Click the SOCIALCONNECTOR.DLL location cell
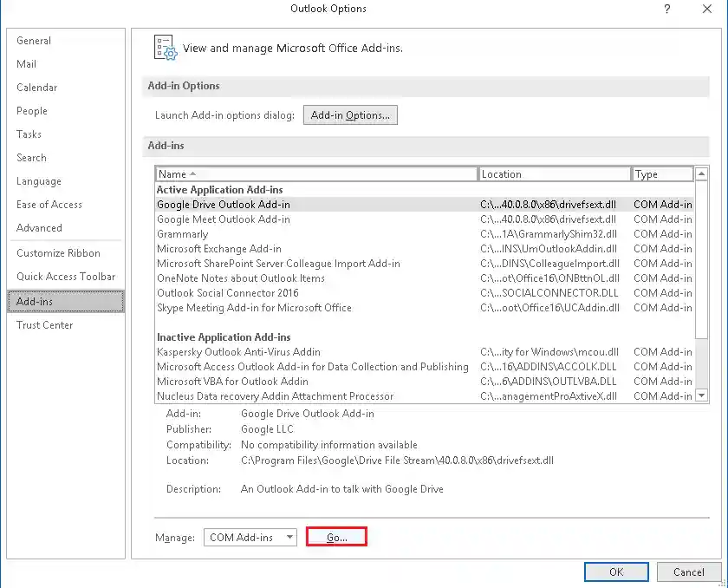The height and width of the screenshot is (588, 728). tap(549, 293)
